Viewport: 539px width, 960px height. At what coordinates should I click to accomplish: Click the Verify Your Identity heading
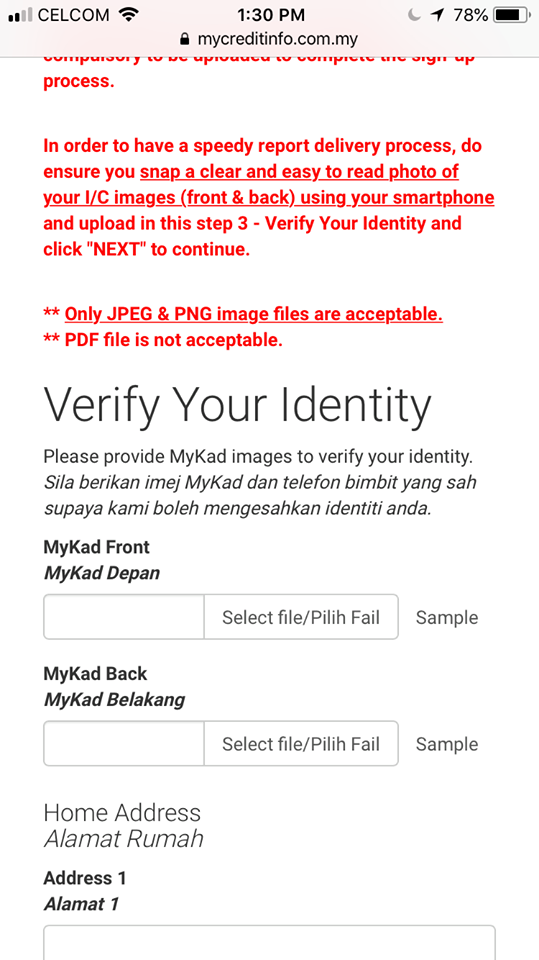238,407
